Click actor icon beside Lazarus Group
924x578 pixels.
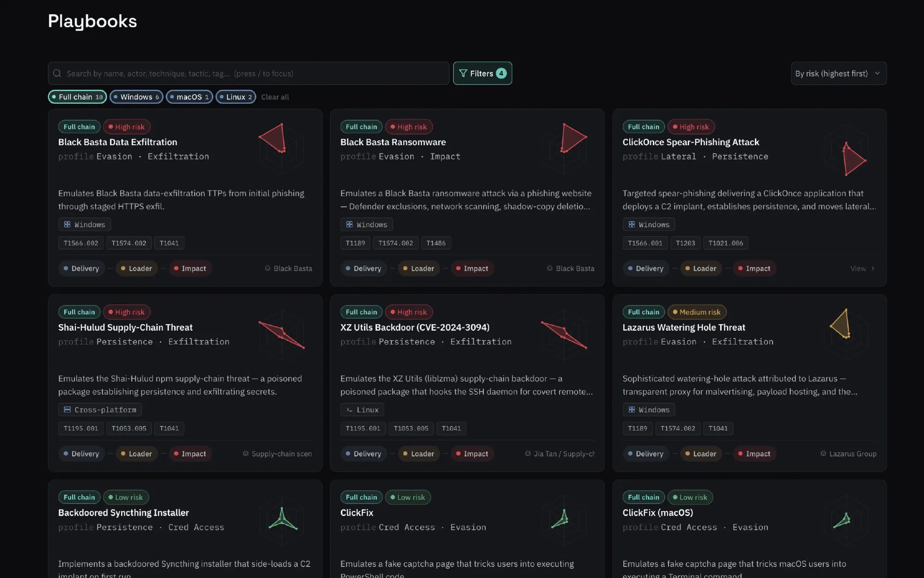point(823,454)
